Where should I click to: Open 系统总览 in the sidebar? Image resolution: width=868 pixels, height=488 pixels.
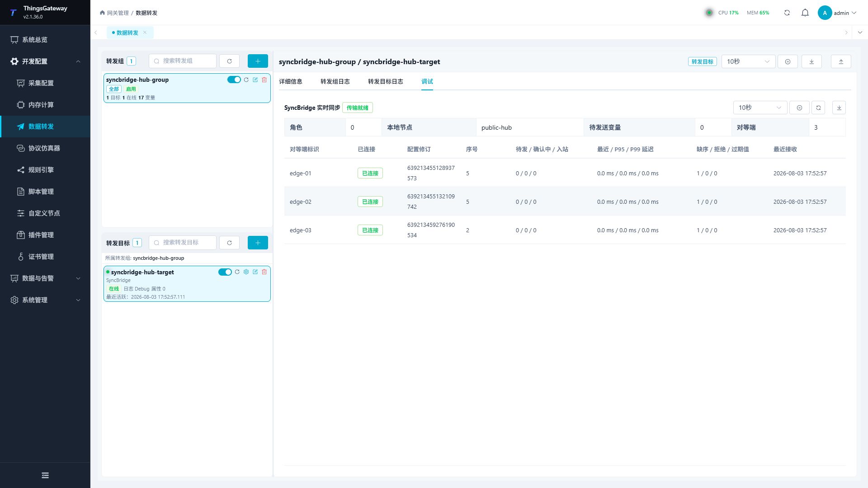pyautogui.click(x=45, y=40)
